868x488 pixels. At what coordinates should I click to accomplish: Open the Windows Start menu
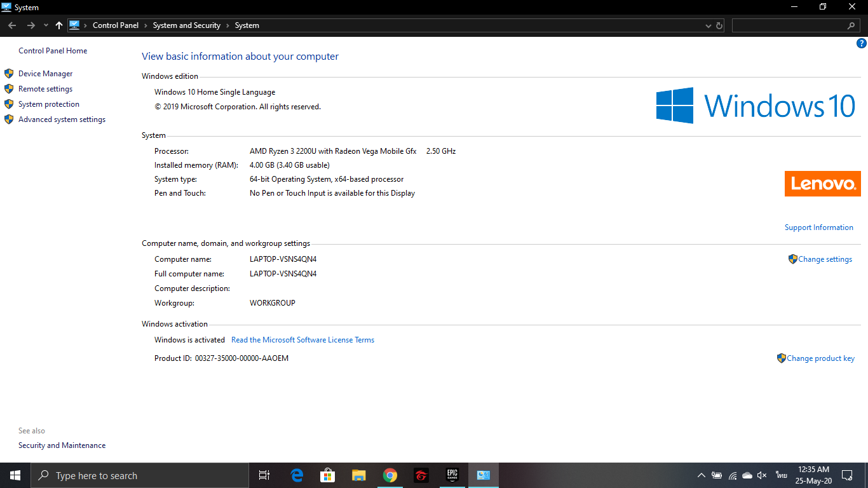coord(15,475)
